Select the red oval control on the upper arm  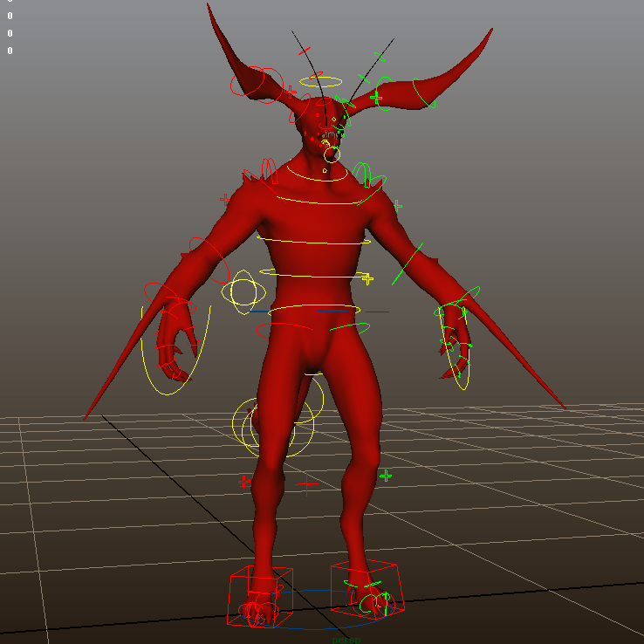tap(209, 260)
